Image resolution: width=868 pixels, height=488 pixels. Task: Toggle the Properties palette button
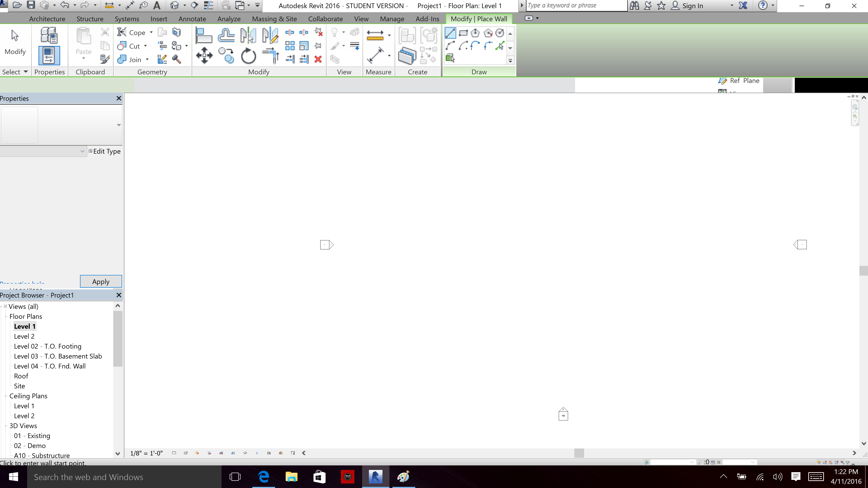tap(49, 56)
